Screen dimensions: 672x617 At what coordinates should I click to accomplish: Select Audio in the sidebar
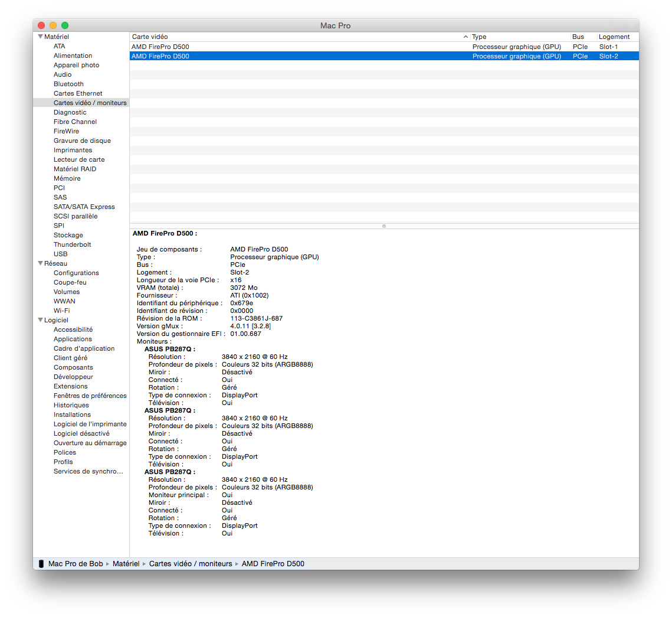pos(63,74)
